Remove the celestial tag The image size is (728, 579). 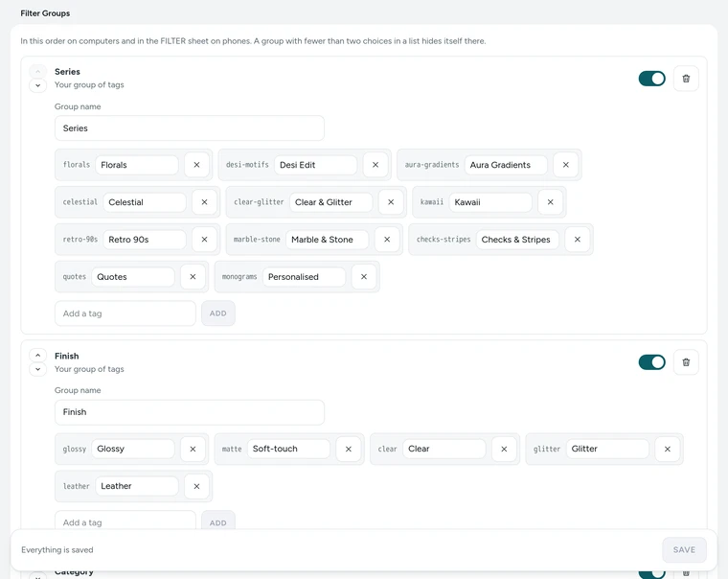tap(204, 202)
